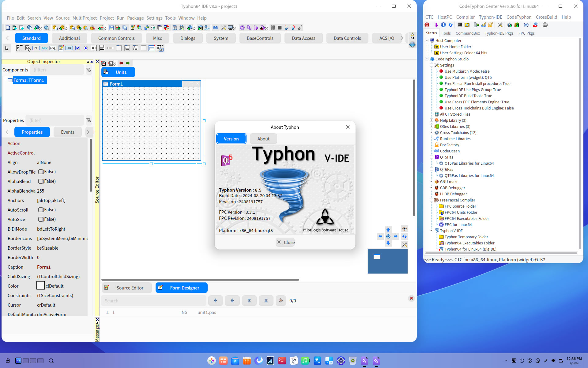Image resolution: width=588 pixels, height=368 pixels.
Task: Click blue info icon in CodeTyphon Center
Action: click(x=443, y=25)
